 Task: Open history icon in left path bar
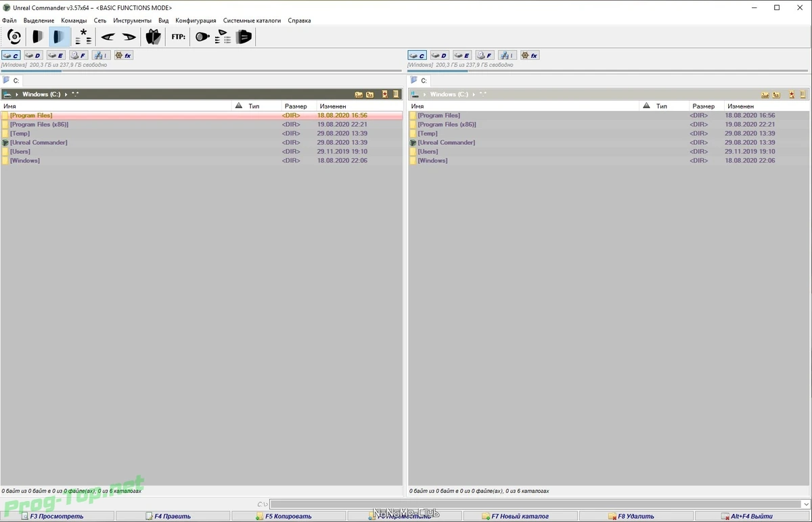396,95
